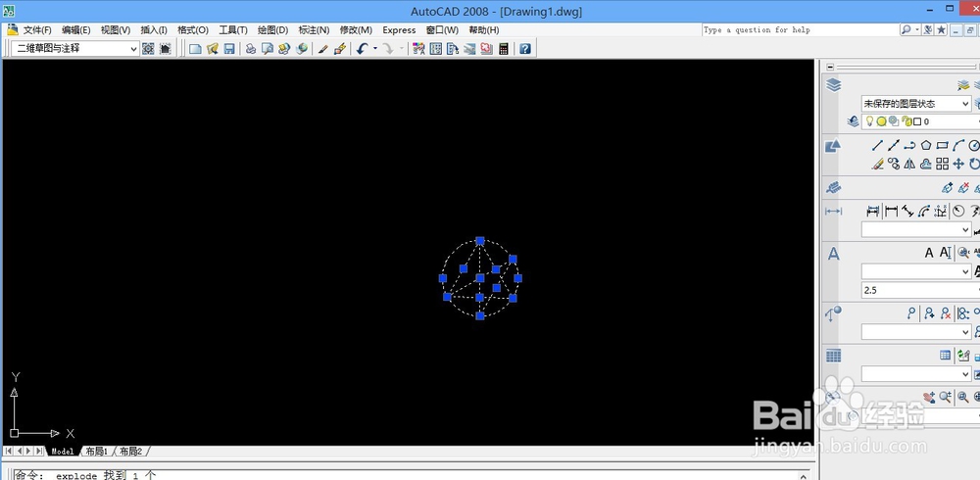The width and height of the screenshot is (980, 480).
Task: Select the Line draw tool
Action: (877, 146)
